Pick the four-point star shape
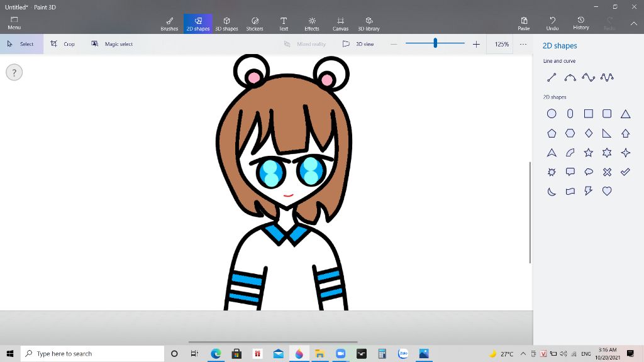Image resolution: width=644 pixels, height=362 pixels. pos(626,153)
